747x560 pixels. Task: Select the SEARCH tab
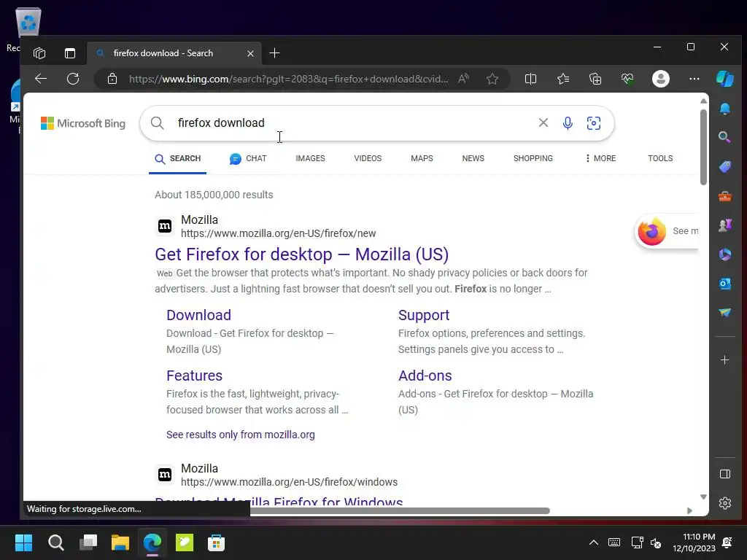click(x=178, y=158)
